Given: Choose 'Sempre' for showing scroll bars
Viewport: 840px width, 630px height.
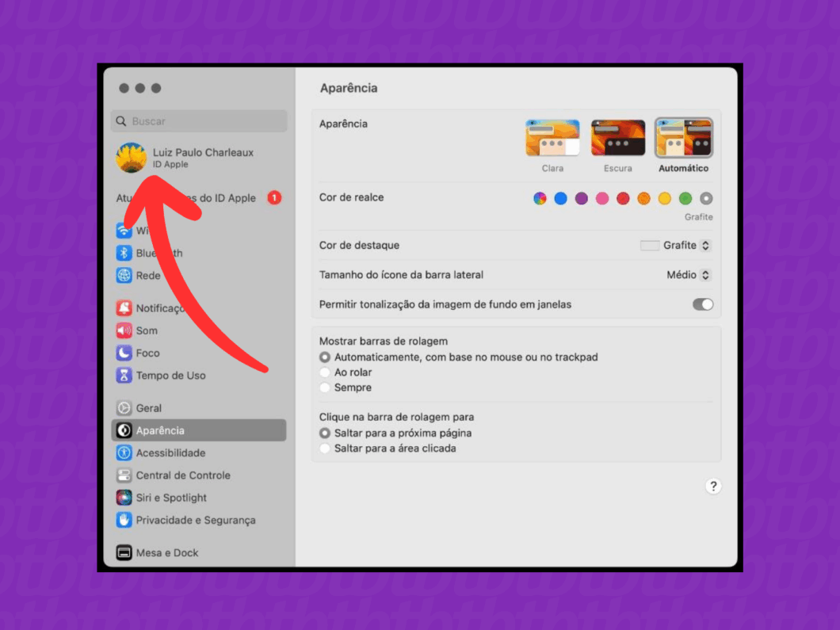Looking at the screenshot, I should 325,388.
